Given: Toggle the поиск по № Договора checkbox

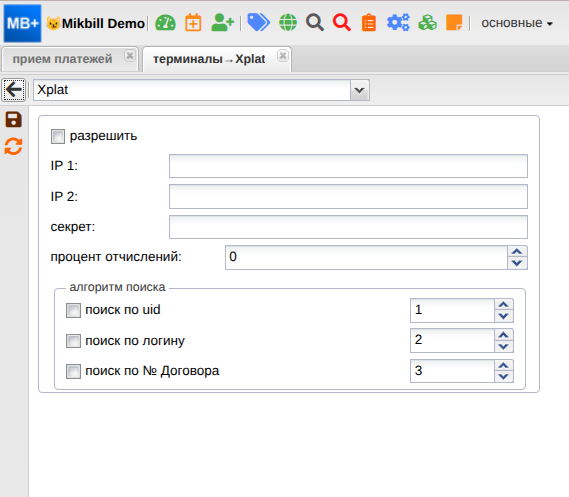Looking at the screenshot, I should [x=73, y=371].
